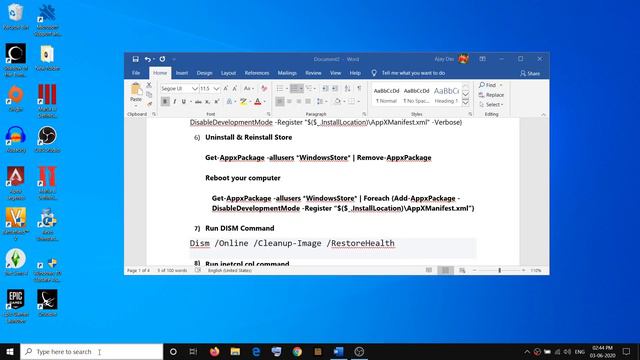The height and width of the screenshot is (360, 640).
Task: Open Google Chrome from the taskbar
Action: click(x=297, y=351)
